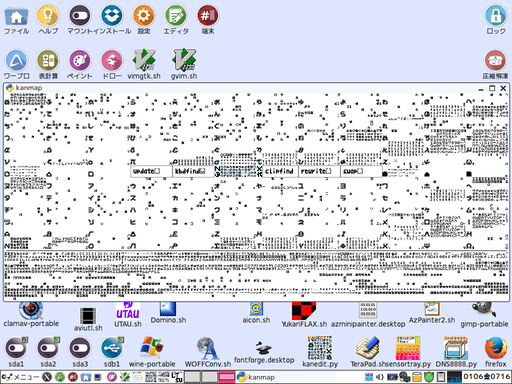Launch kanedit.py desktop icon
Screen dimensions: 512x384
pos(320,348)
